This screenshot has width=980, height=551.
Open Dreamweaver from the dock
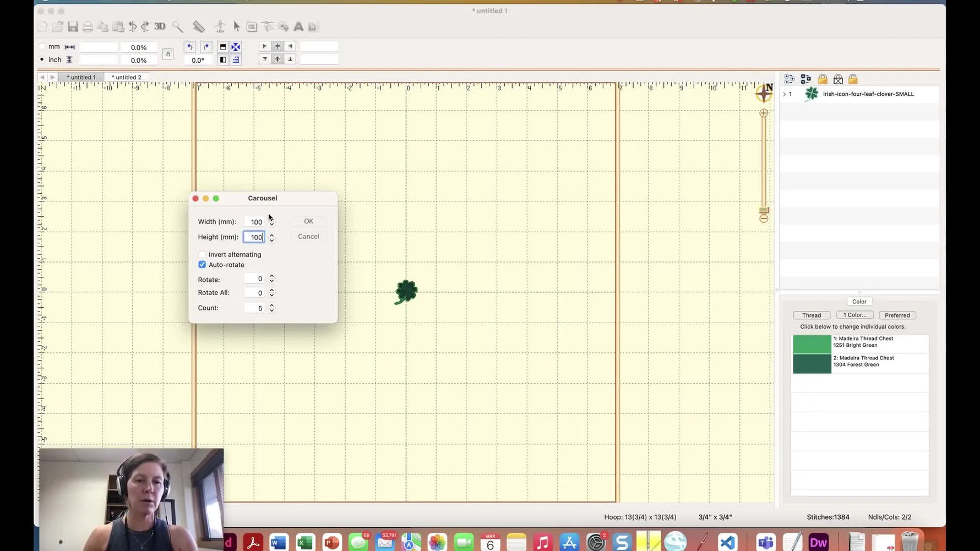[819, 542]
